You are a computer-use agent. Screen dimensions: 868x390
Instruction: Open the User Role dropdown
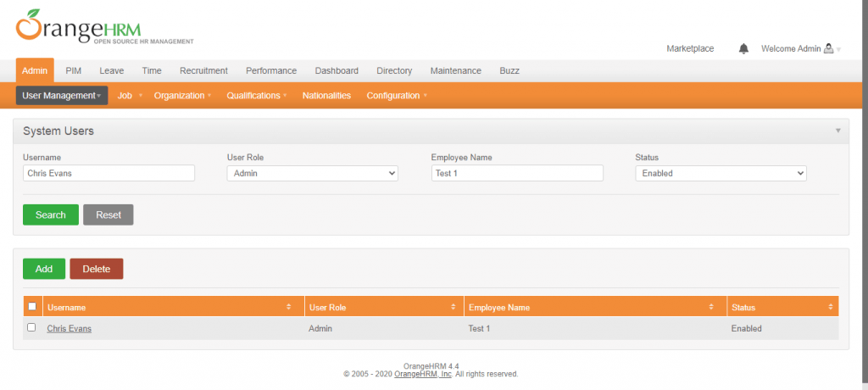coord(313,174)
